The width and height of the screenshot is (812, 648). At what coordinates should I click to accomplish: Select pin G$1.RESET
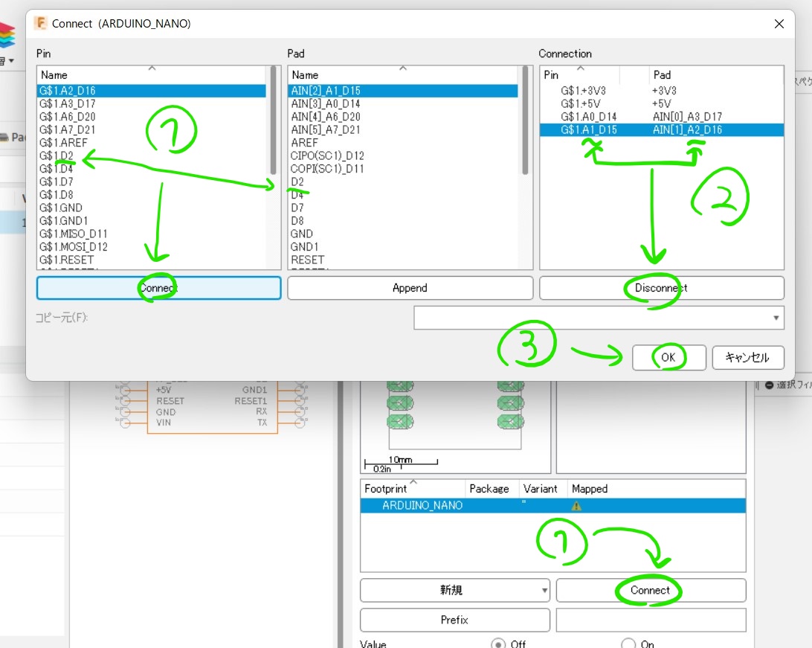click(151, 260)
